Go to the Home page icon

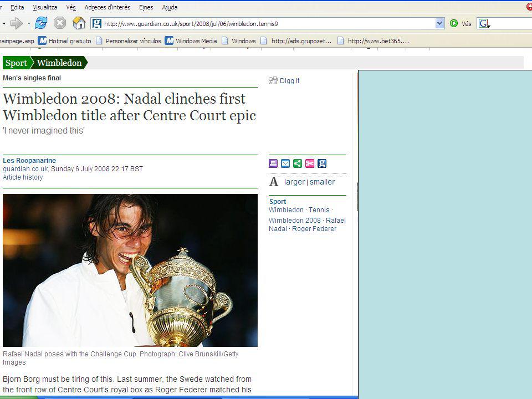(x=79, y=23)
